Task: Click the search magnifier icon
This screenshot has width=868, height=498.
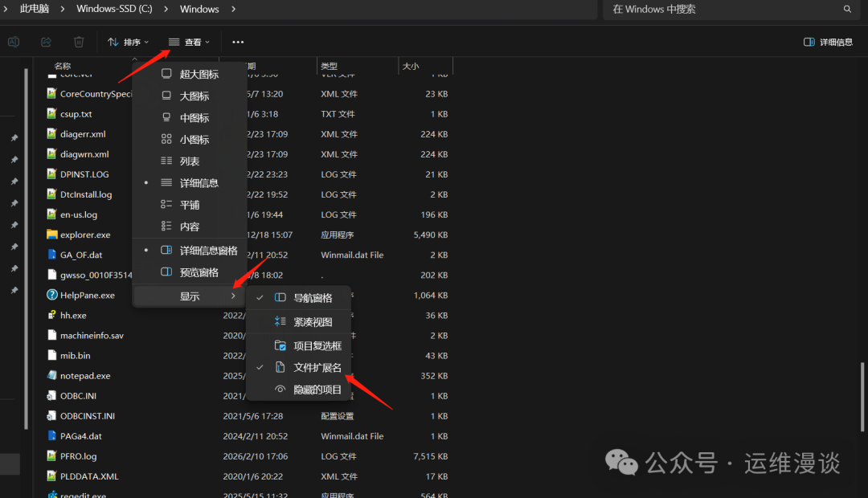Action: point(847,10)
